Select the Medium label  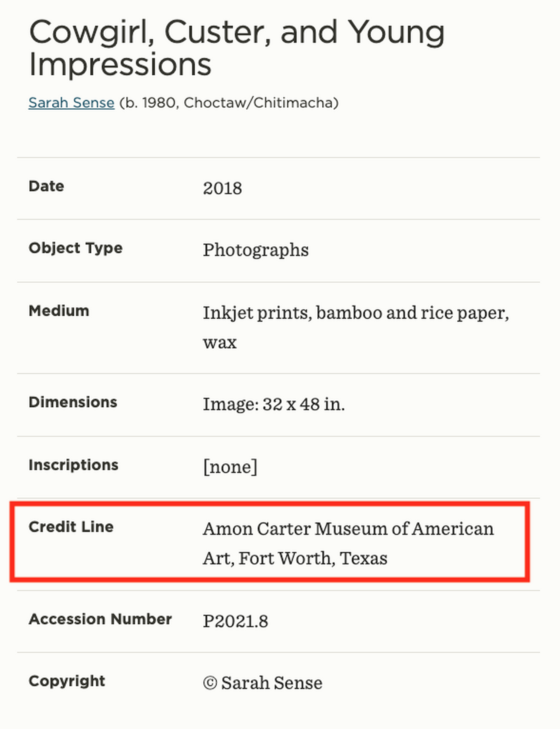59,310
